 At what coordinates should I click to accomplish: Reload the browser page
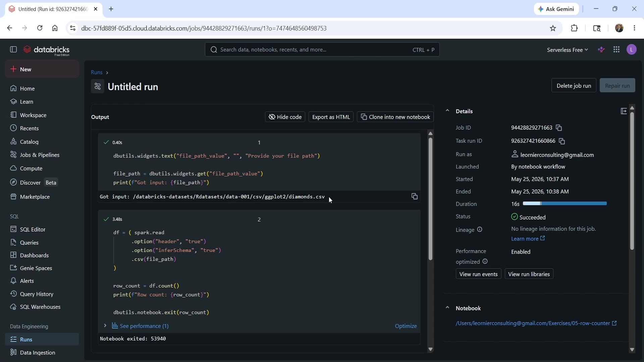point(40,28)
